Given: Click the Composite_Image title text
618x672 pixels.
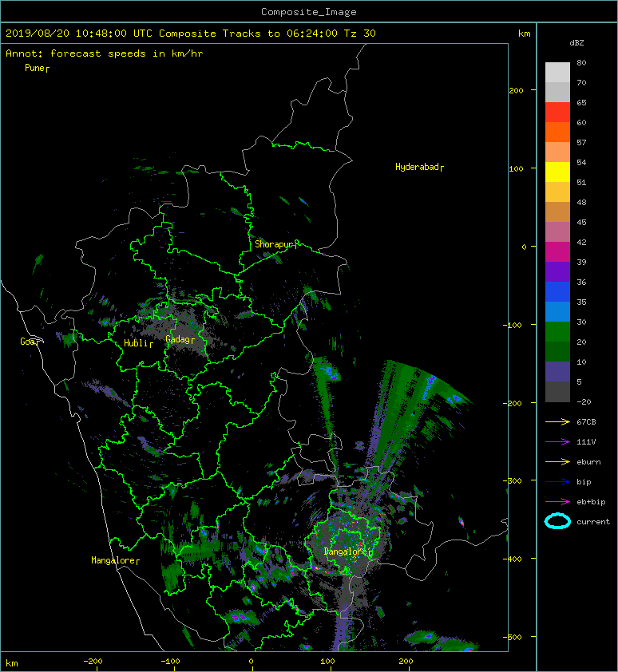Looking at the screenshot, I should click(309, 12).
